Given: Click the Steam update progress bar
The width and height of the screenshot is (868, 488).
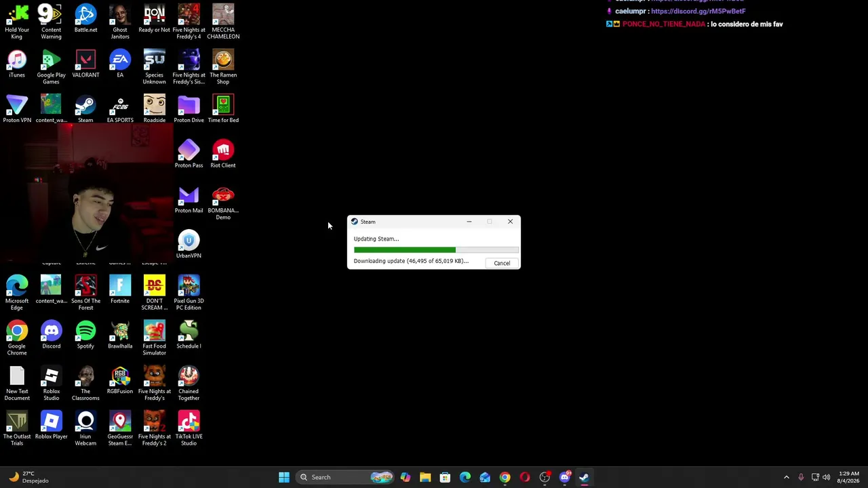Looking at the screenshot, I should pos(436,250).
